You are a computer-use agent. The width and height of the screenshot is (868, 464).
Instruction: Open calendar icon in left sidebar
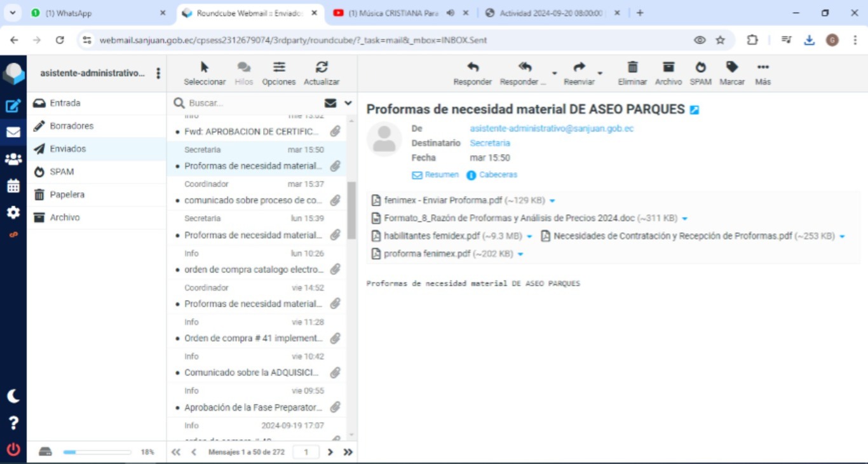13,186
